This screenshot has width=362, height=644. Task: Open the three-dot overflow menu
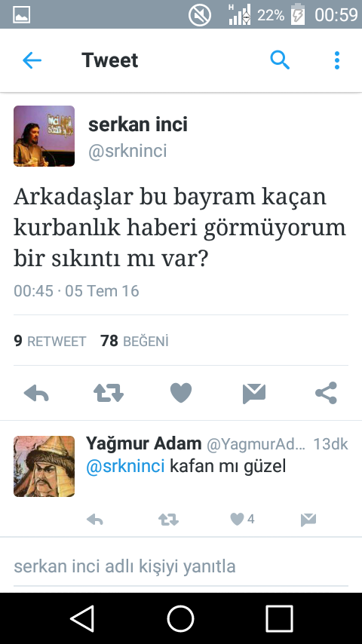pos(337,60)
